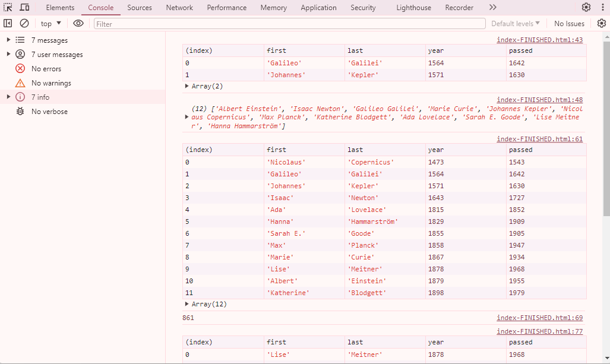The height and width of the screenshot is (364, 610).
Task: Switch to the Network tab
Action: pyautogui.click(x=179, y=7)
